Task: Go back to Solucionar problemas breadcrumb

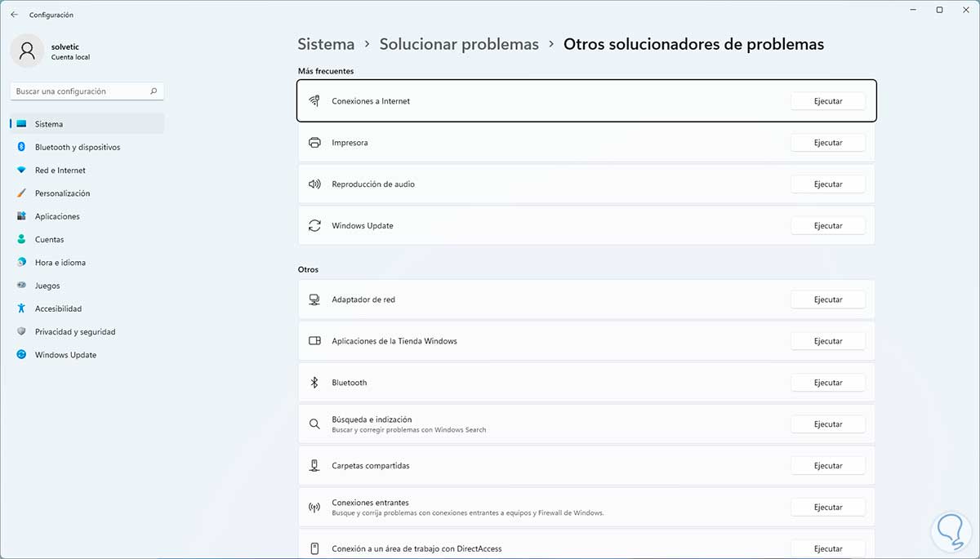Action: [459, 44]
